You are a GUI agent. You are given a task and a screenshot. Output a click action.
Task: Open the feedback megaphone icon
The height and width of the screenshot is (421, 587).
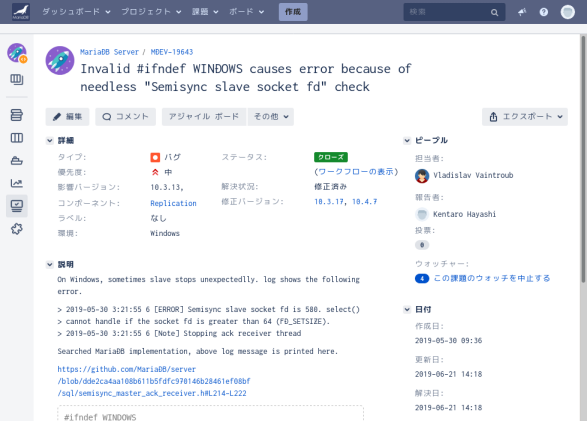click(x=522, y=12)
